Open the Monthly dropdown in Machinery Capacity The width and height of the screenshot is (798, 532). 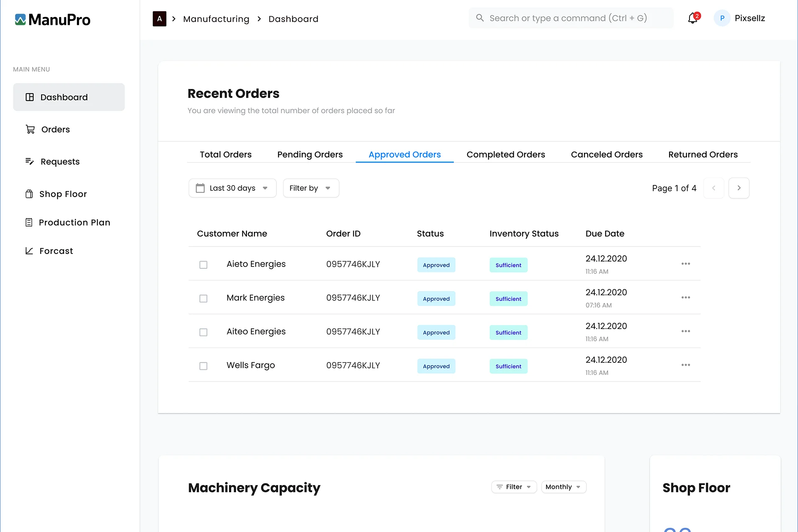(x=563, y=487)
